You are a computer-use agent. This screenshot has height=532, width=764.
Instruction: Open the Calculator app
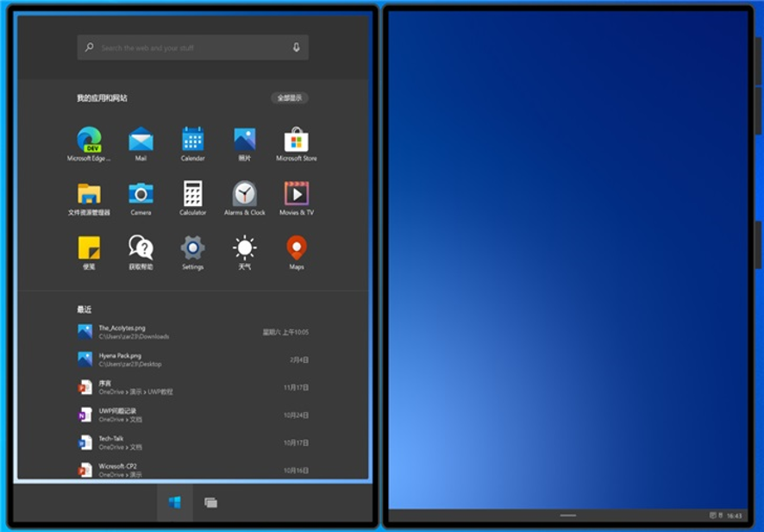tap(192, 194)
